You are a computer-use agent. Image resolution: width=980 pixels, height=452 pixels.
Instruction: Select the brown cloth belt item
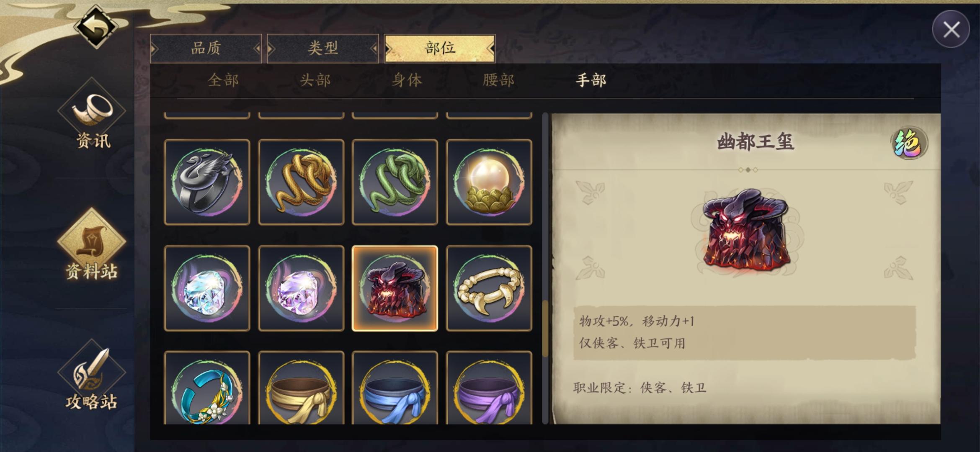point(301,388)
